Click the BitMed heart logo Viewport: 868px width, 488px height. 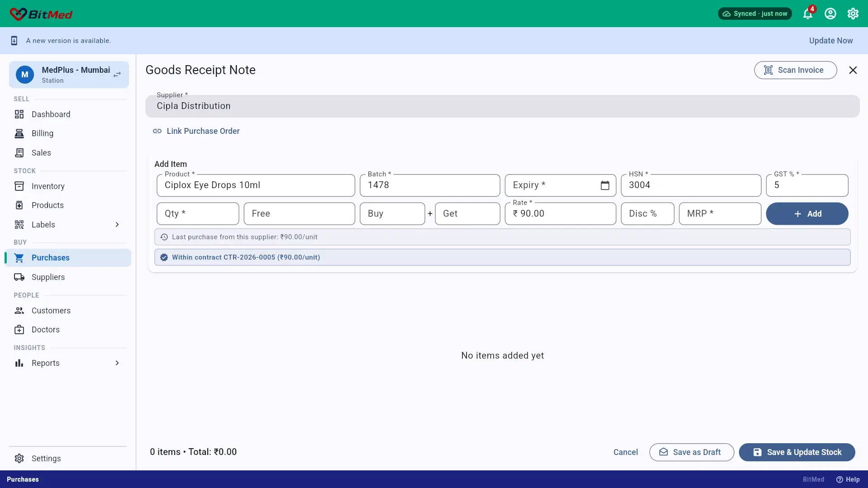click(x=18, y=14)
